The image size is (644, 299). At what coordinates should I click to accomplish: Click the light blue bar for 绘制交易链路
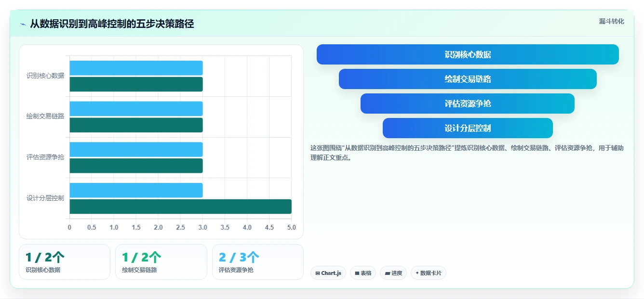coord(136,109)
